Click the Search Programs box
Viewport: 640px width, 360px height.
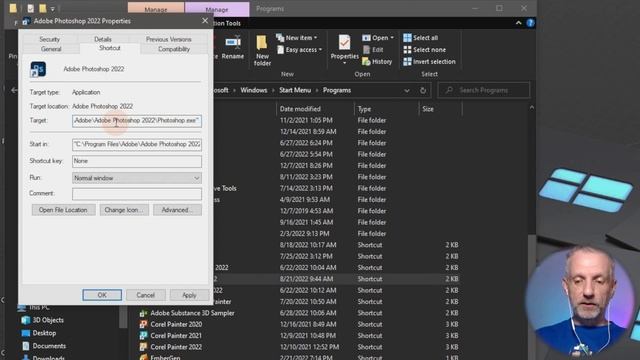(x=484, y=90)
